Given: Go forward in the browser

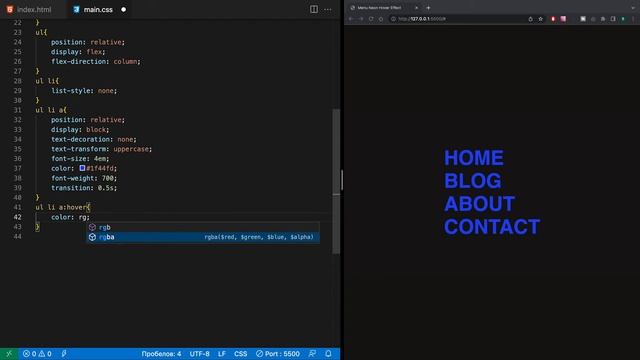Looking at the screenshot, I should coord(361,19).
